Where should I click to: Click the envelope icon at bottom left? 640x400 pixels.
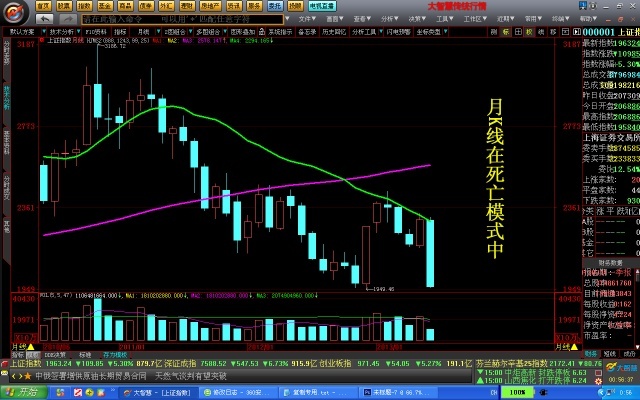(x=4, y=373)
